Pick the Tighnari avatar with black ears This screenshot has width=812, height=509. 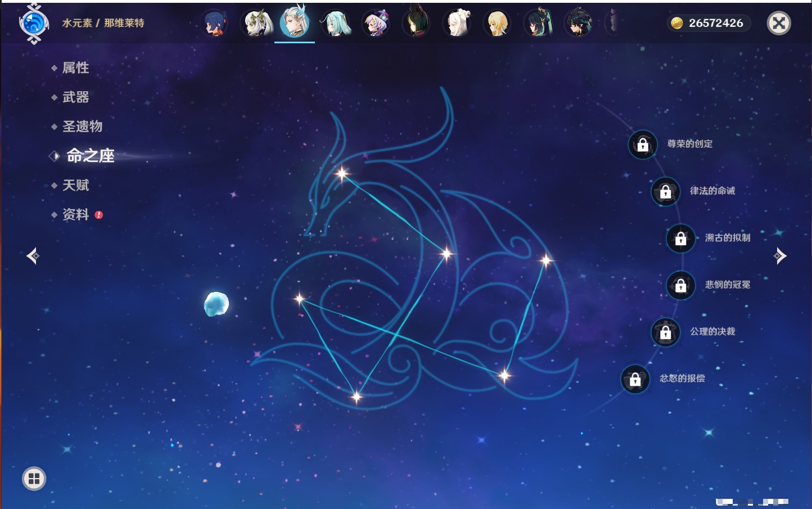(416, 24)
